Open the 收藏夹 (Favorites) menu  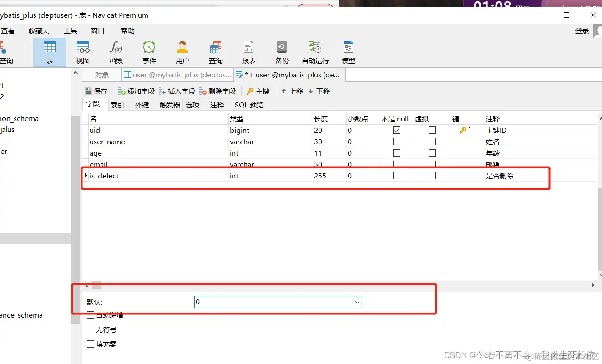click(39, 30)
